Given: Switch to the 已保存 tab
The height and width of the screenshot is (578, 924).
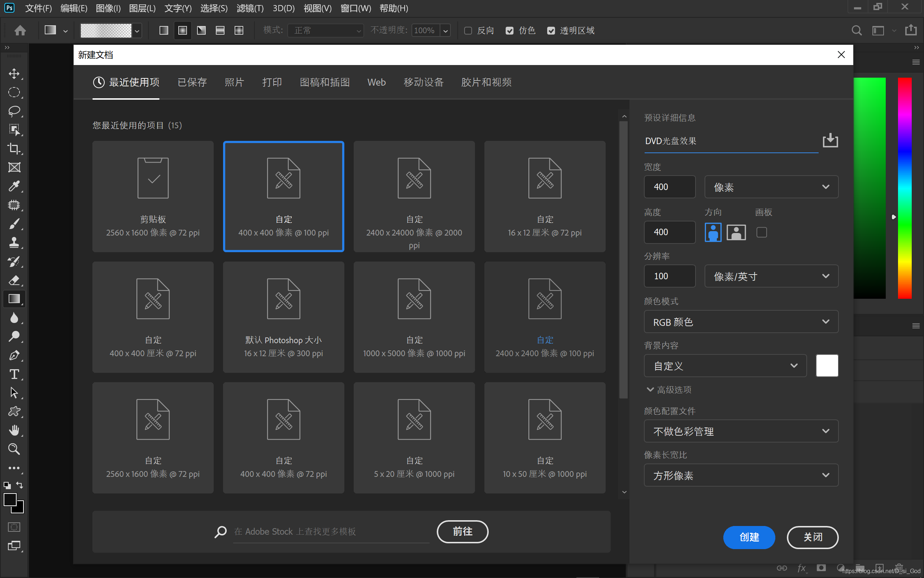Looking at the screenshot, I should coord(192,82).
